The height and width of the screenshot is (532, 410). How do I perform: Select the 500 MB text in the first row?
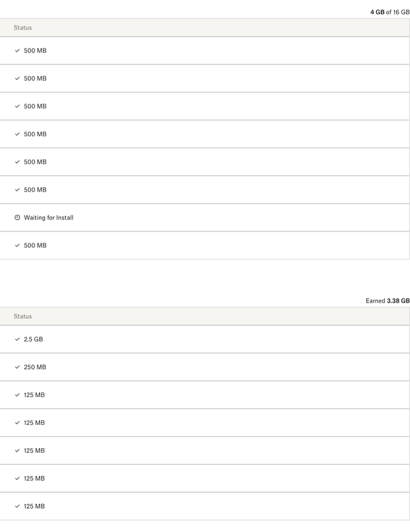click(35, 51)
